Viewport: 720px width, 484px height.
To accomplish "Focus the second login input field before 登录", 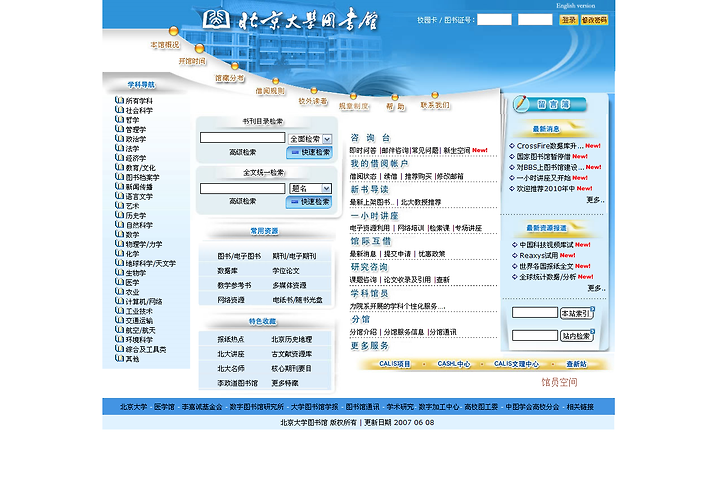I will [535, 19].
